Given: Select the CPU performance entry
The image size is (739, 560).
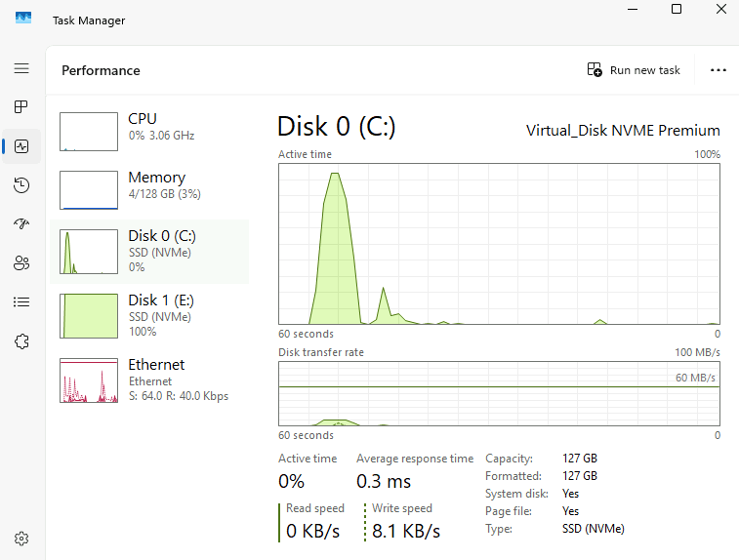Looking at the screenshot, I should [151, 130].
